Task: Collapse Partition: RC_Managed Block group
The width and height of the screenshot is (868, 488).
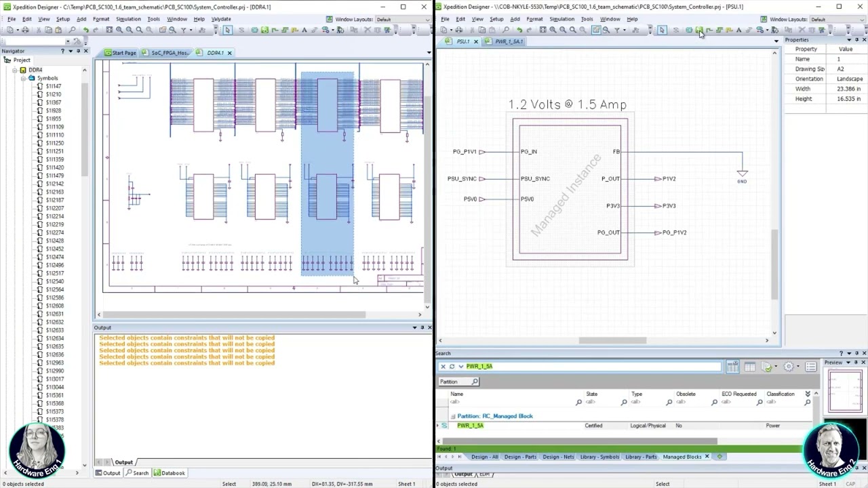Action: (x=453, y=416)
